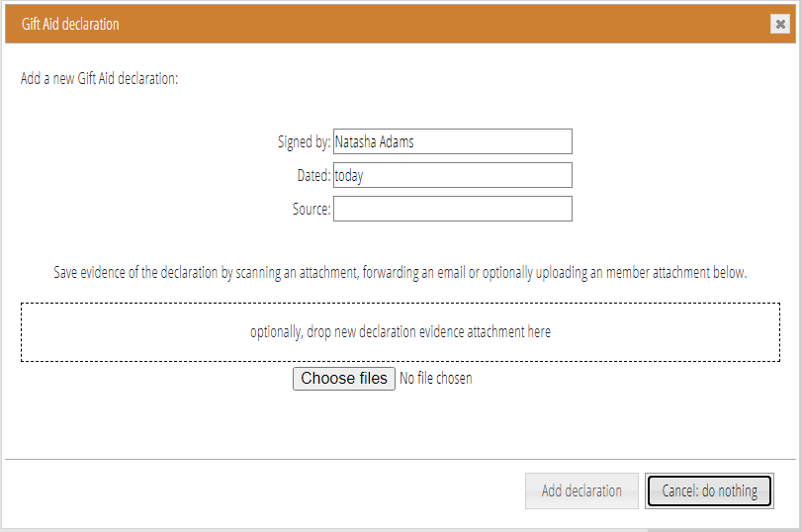This screenshot has height=532, width=802.
Task: Choose Cancel: do nothing
Action: [709, 491]
